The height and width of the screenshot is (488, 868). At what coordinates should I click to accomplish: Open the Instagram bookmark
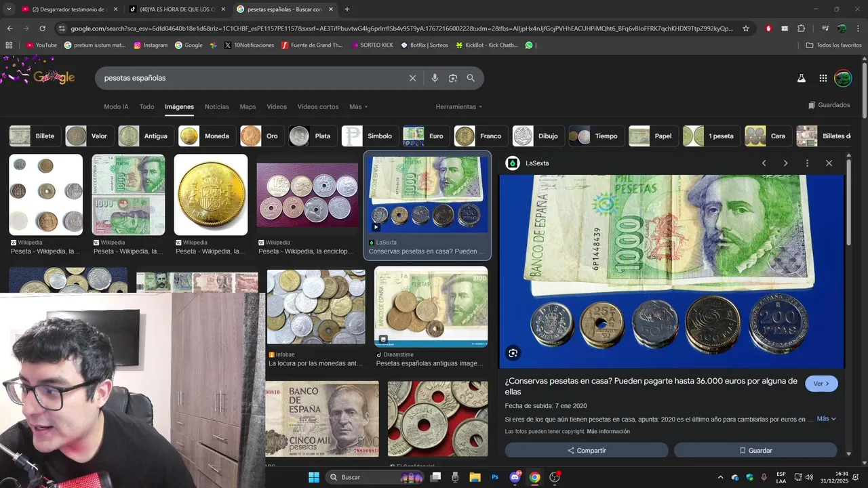pyautogui.click(x=151, y=45)
